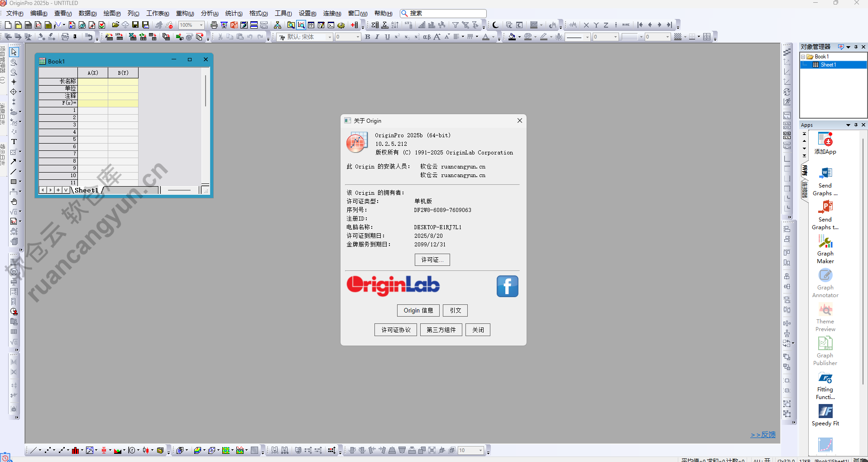
Task: Select the Text tool in left toolbar
Action: pyautogui.click(x=14, y=142)
